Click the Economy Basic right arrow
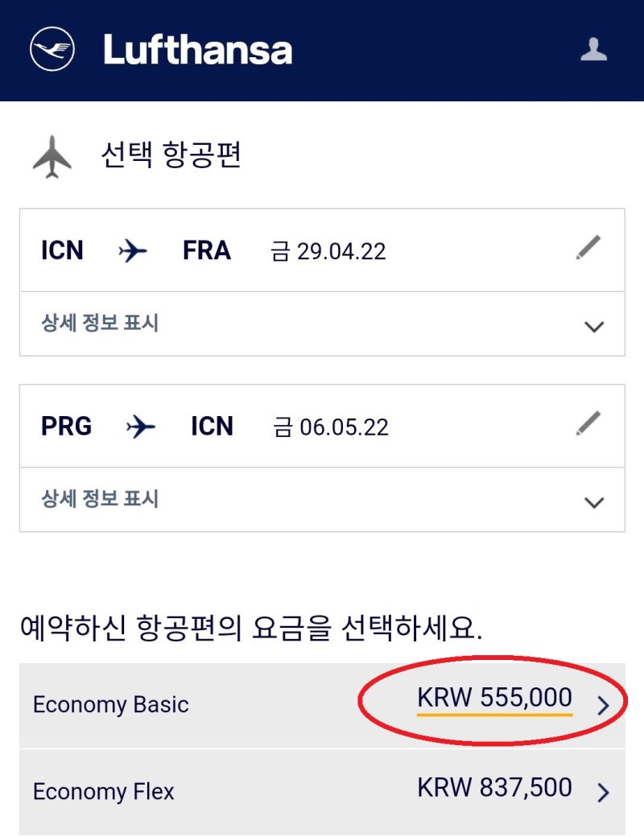The width and height of the screenshot is (644, 837). [x=603, y=707]
